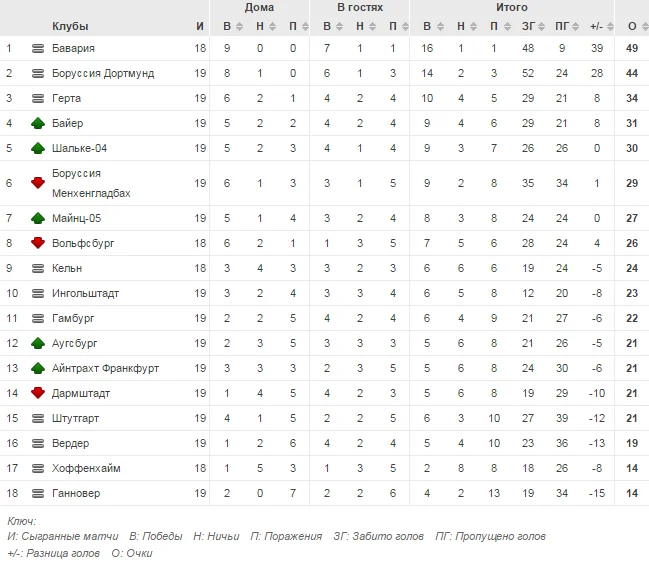
Task: Click green up arrow beside Айнтрахт Франкфурт
Action: [x=38, y=368]
